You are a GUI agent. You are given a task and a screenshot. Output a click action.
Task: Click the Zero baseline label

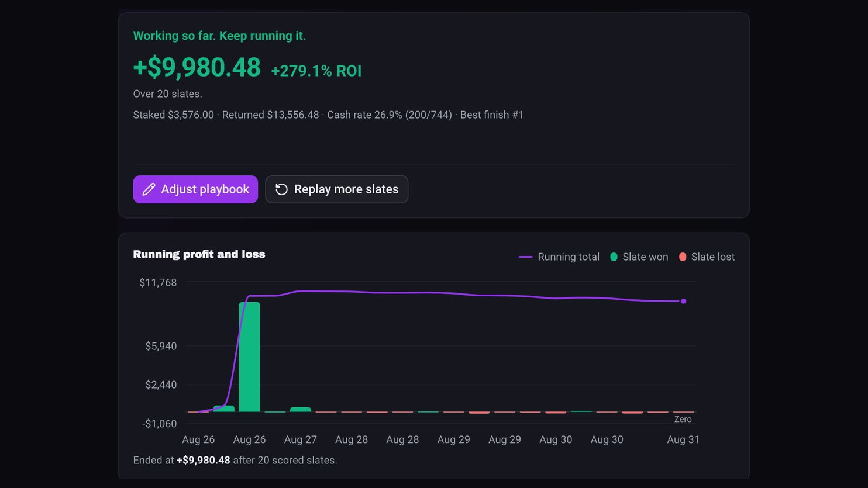coord(683,420)
